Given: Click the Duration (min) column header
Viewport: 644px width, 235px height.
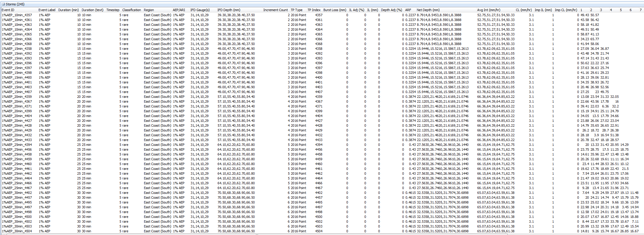Looking at the screenshot, I should click(x=68, y=10).
